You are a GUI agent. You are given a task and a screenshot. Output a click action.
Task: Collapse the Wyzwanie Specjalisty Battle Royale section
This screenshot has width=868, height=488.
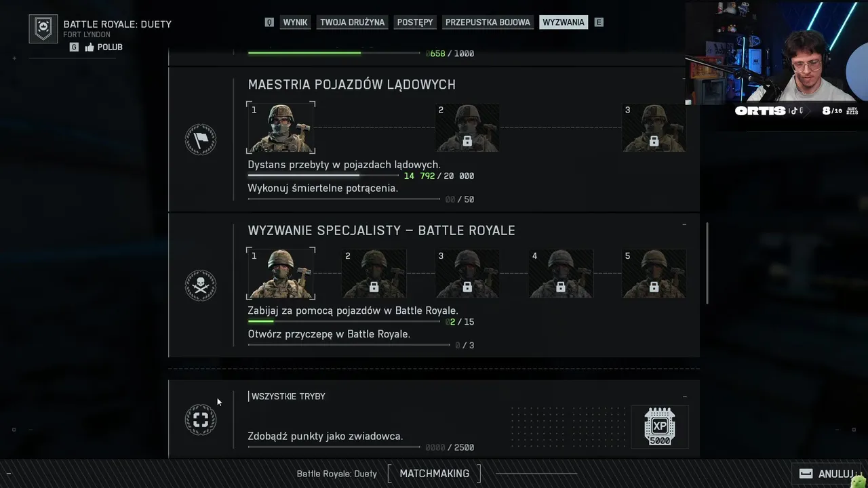[x=684, y=224]
